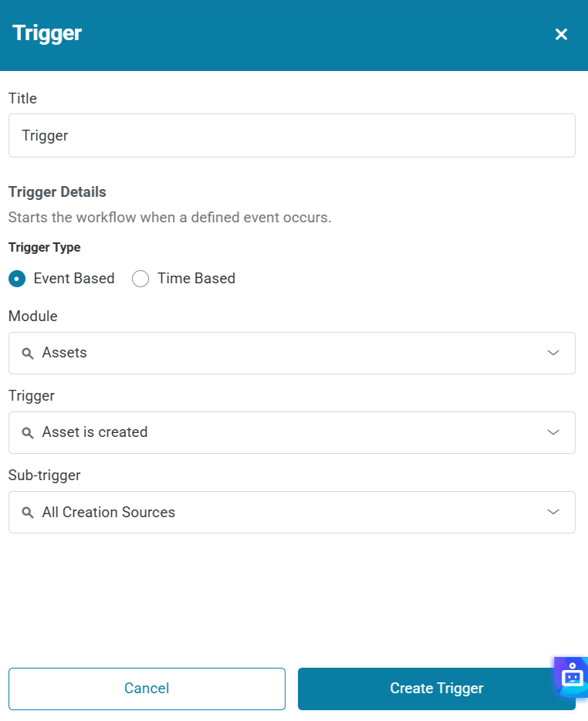588x721 pixels.
Task: Click the magnifier icon beside Asset is created
Action: (28, 433)
